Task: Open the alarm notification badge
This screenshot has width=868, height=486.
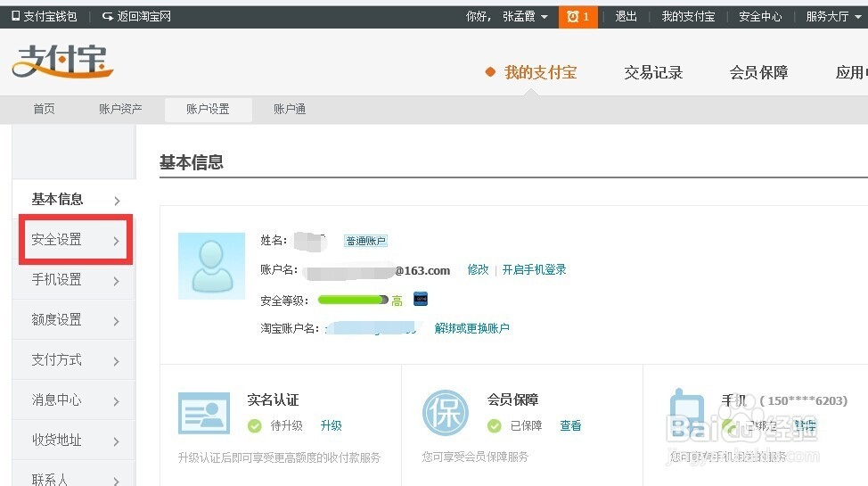Action: (578, 17)
